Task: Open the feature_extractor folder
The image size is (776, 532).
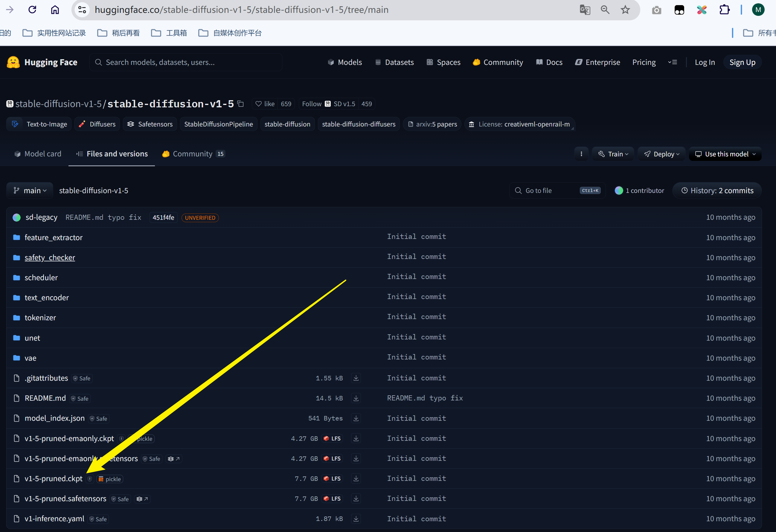Action: pyautogui.click(x=54, y=237)
